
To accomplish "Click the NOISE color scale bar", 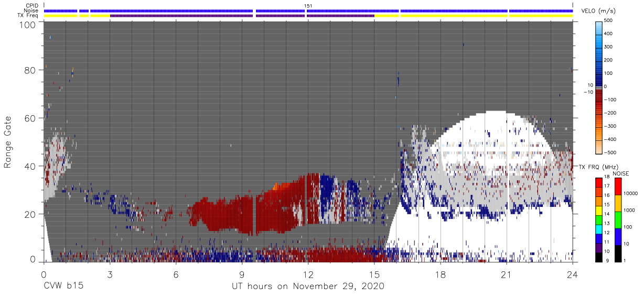I will coord(617,219).
